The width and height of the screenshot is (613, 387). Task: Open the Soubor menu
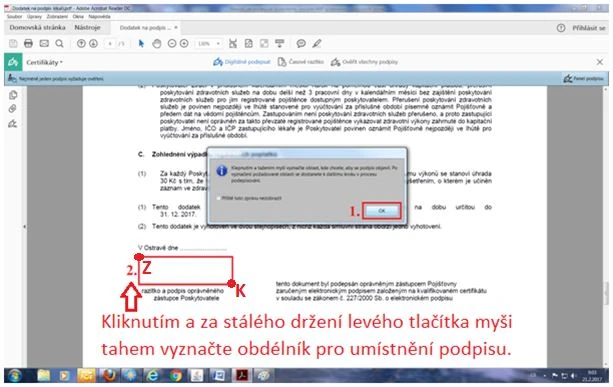[x=14, y=17]
